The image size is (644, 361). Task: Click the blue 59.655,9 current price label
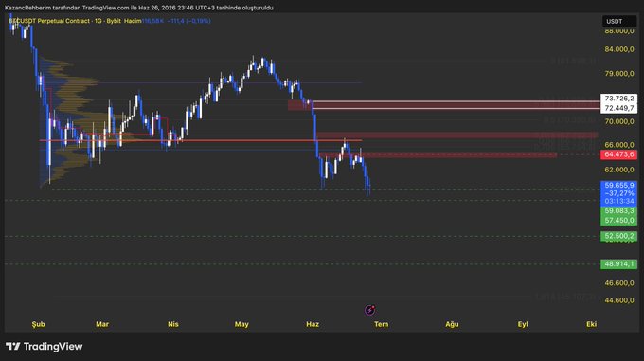point(618,186)
